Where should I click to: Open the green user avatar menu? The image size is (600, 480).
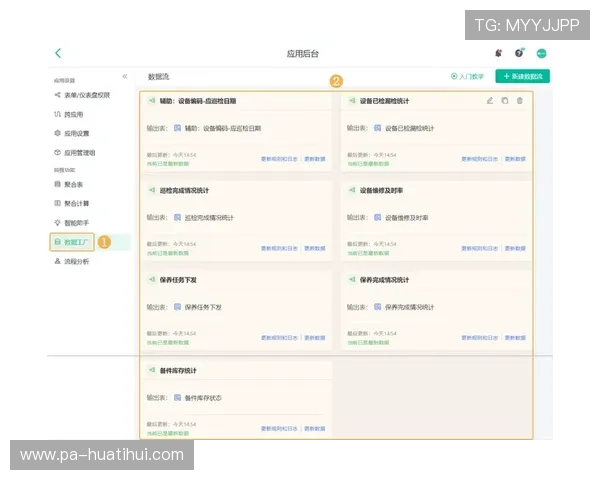click(541, 54)
